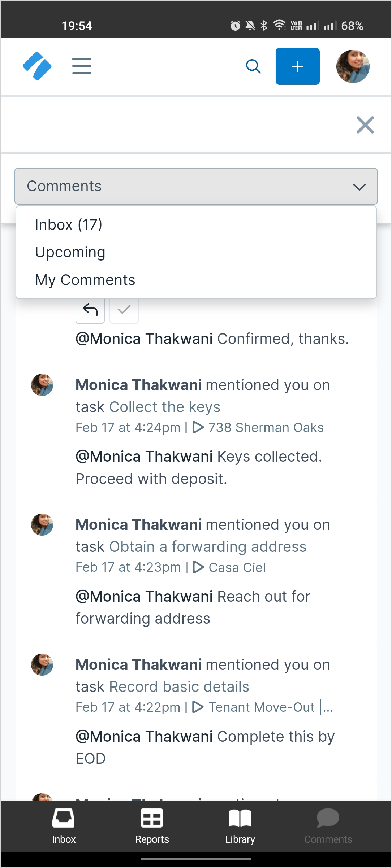The height and width of the screenshot is (868, 392).
Task: Tap the blue plus create button
Action: (x=297, y=66)
